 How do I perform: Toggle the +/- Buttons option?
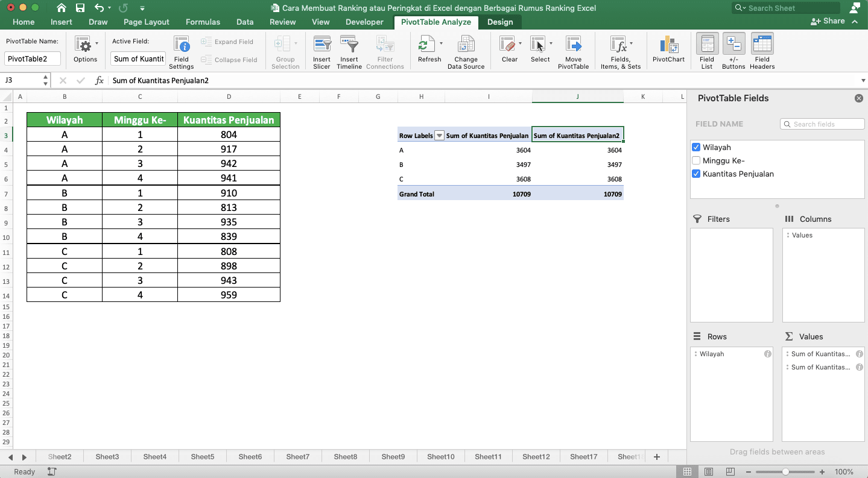[x=733, y=52]
